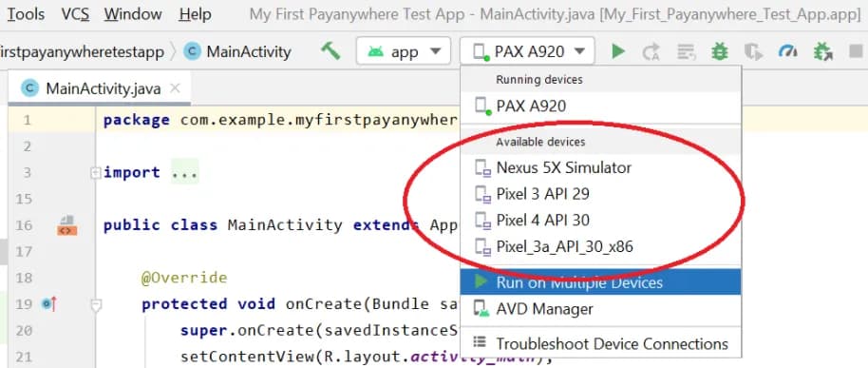Image resolution: width=868 pixels, height=368 pixels.
Task: Click the MainActivity class name in code
Action: pos(285,225)
